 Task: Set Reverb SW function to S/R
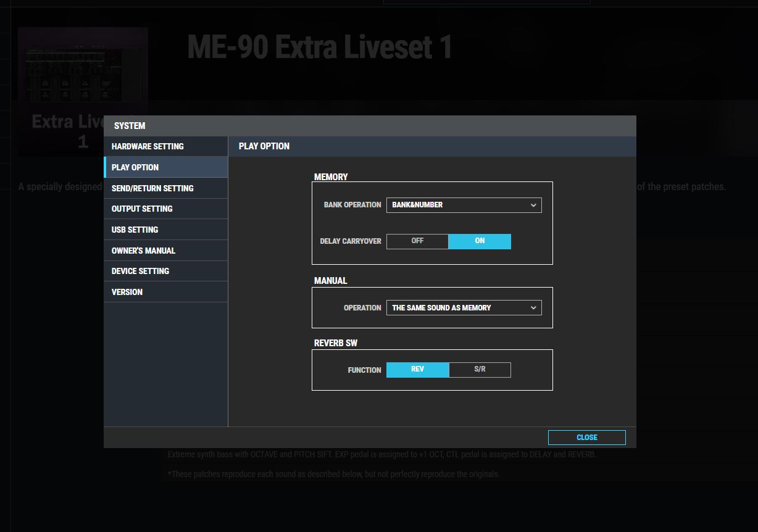(x=480, y=370)
